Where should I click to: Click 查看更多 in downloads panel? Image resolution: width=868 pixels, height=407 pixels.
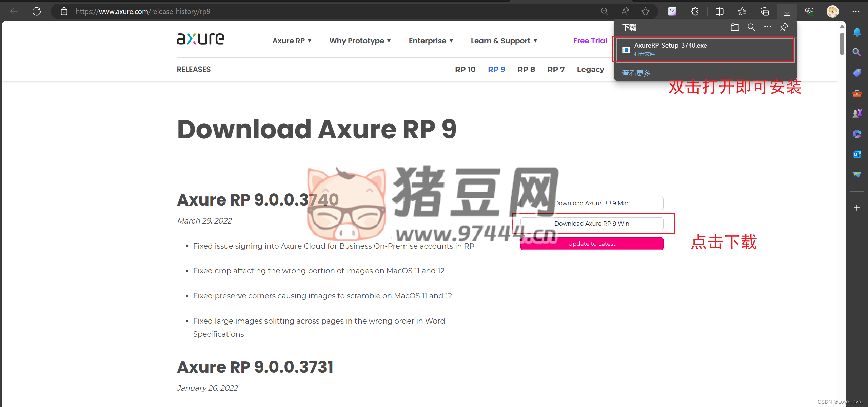[636, 73]
